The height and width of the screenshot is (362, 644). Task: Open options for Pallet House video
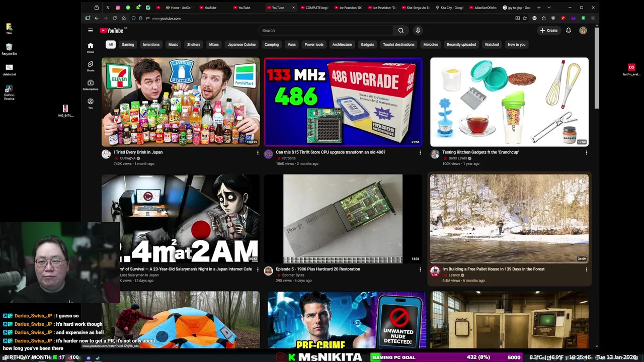(586, 269)
